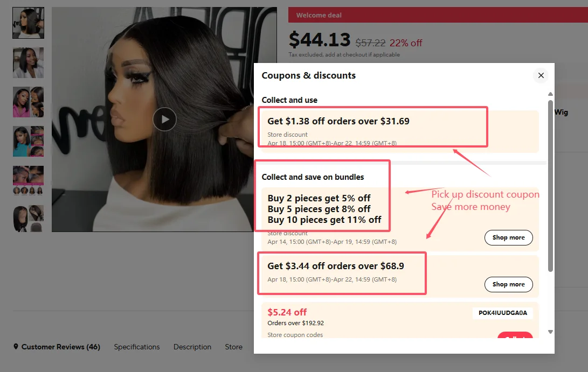This screenshot has width=588, height=372.
Task: Click the scrollbar down arrow in coupons panel
Action: tap(550, 332)
